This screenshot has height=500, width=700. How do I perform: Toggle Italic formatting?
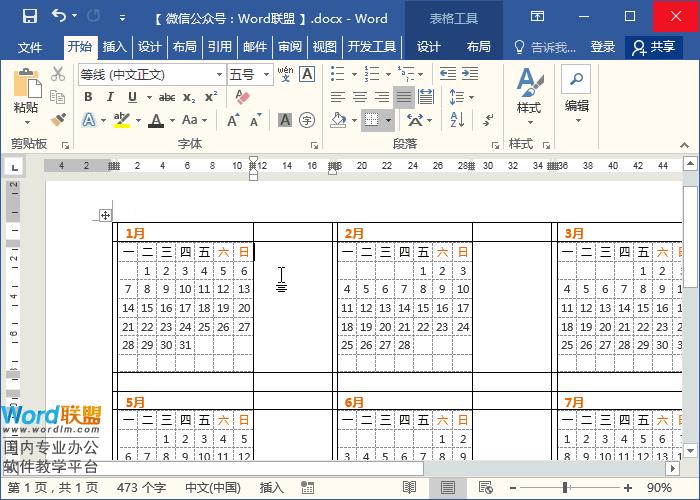110,97
